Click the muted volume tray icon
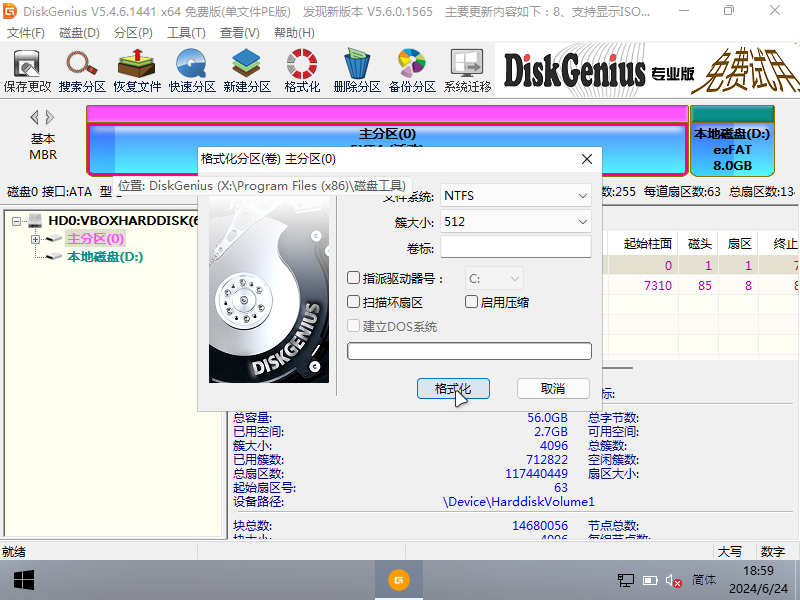 [x=673, y=580]
